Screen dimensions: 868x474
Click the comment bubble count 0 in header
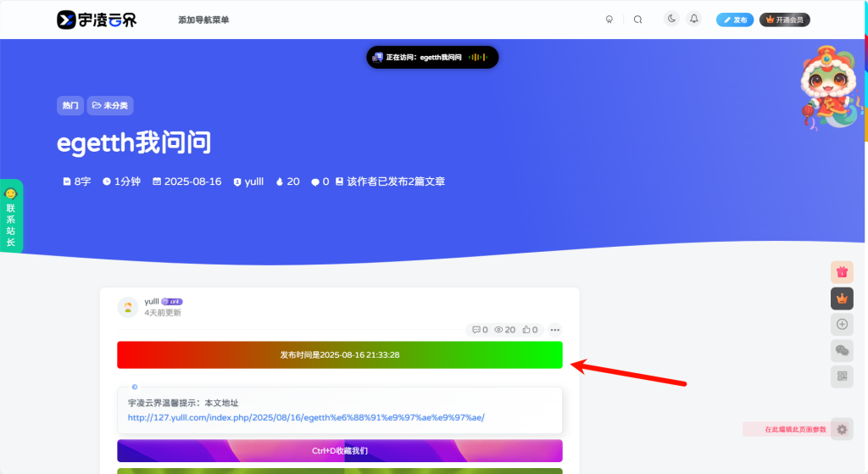320,181
